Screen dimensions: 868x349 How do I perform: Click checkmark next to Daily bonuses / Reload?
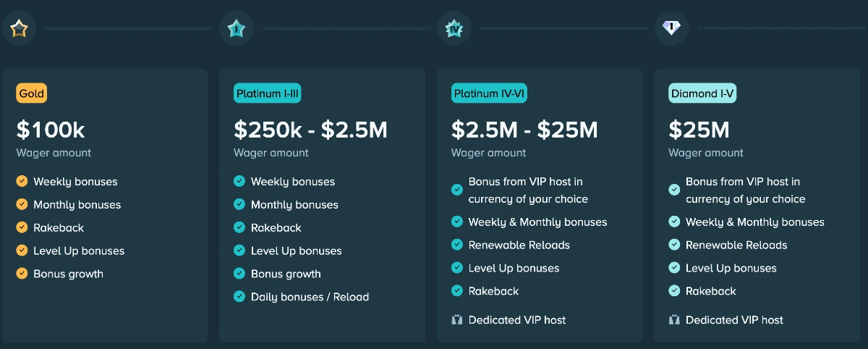point(239,297)
